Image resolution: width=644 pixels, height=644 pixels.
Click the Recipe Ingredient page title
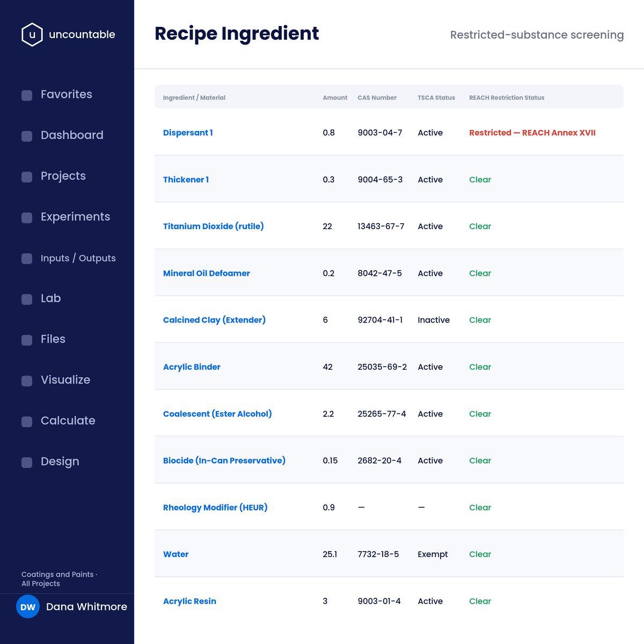pyautogui.click(x=237, y=34)
